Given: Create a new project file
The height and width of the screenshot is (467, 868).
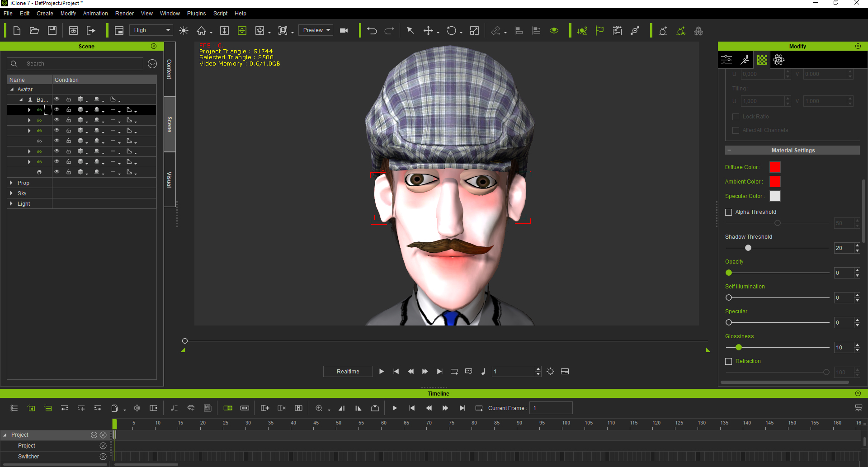Looking at the screenshot, I should [17, 31].
